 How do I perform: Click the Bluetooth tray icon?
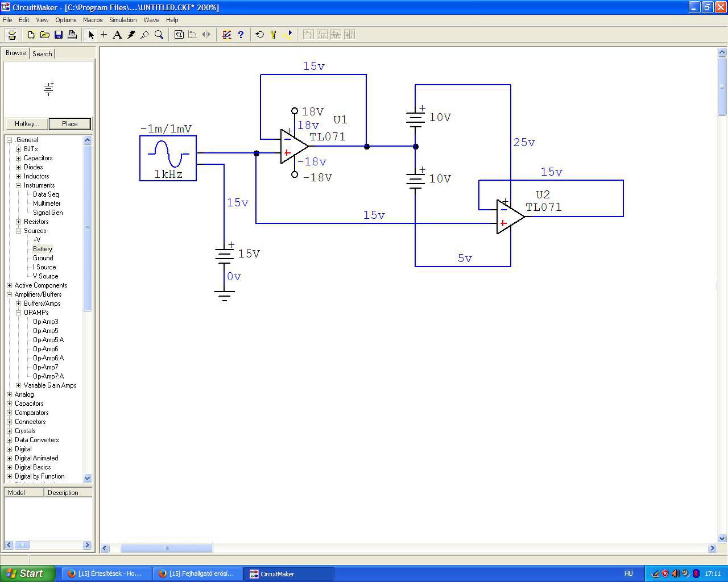tap(696, 573)
